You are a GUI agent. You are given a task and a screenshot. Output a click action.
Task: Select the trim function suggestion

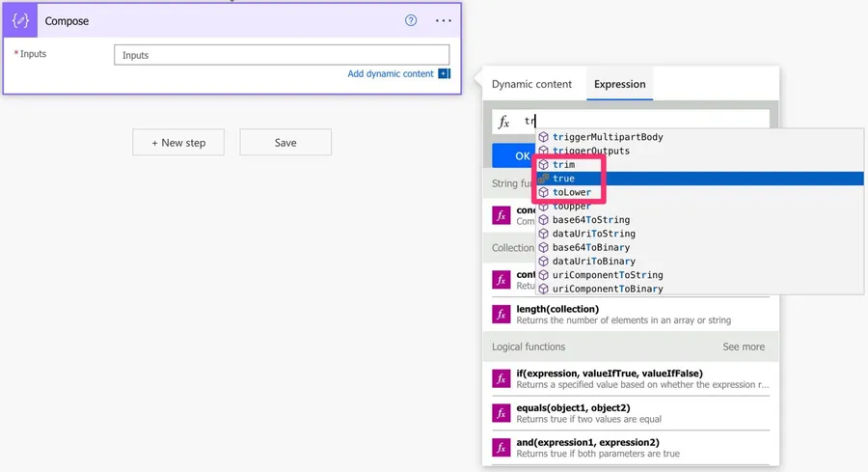[x=563, y=165]
